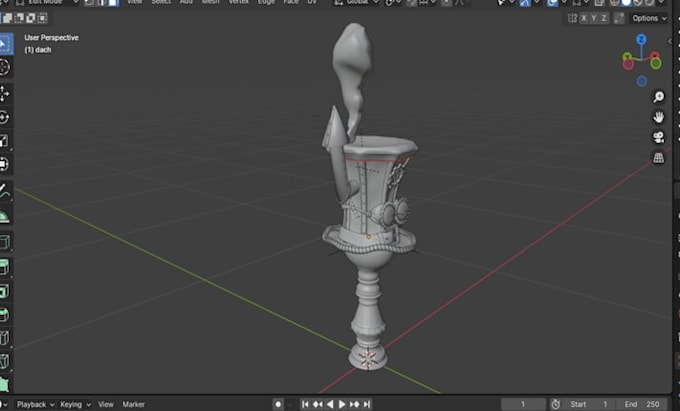The height and width of the screenshot is (411, 680).
Task: Choose the combined Transform tool
Action: click(x=5, y=164)
